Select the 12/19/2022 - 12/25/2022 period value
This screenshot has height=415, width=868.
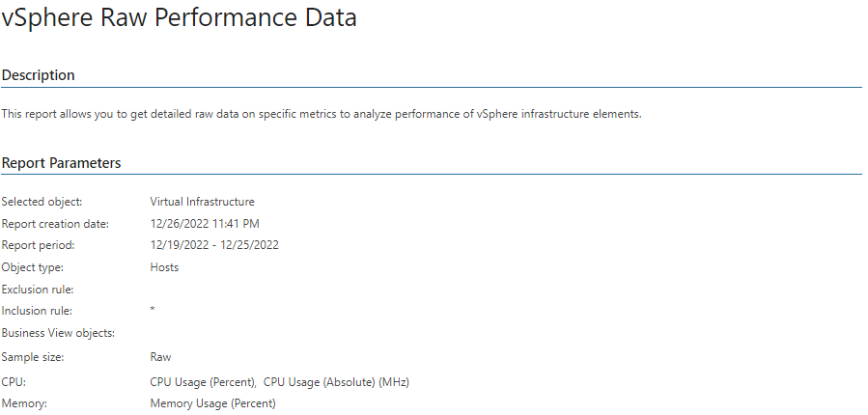click(214, 245)
